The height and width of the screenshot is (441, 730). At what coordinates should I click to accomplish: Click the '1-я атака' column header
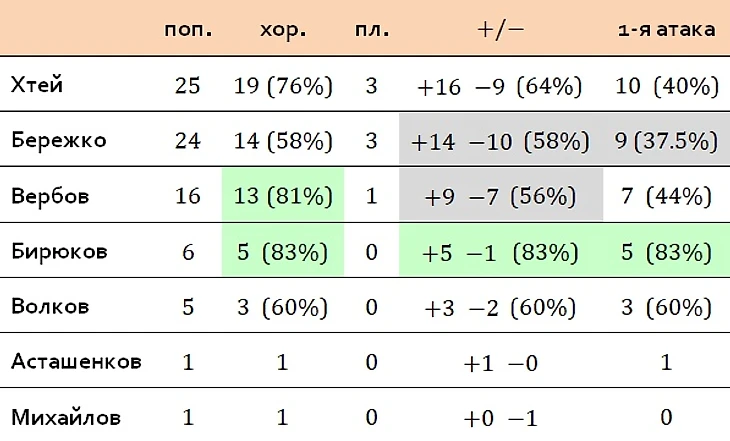pos(667,29)
